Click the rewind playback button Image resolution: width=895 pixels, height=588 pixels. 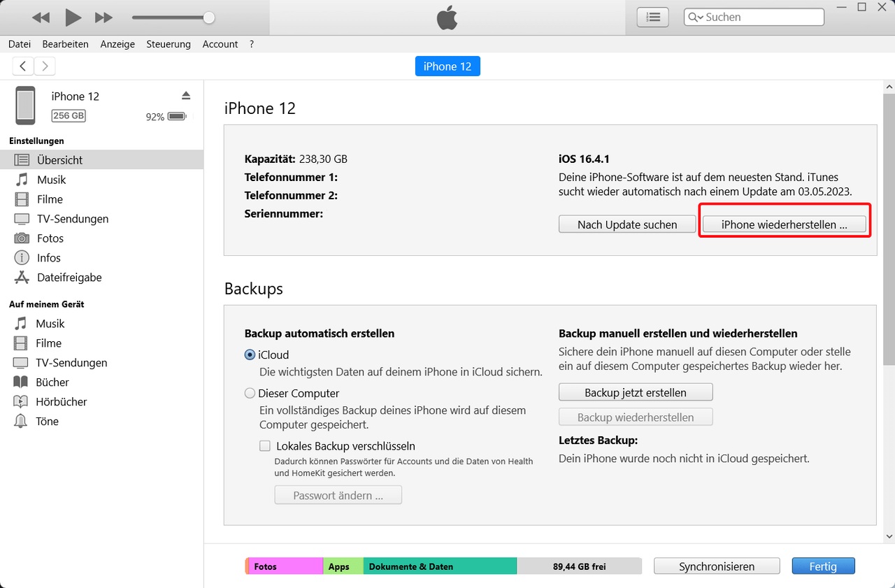pyautogui.click(x=41, y=17)
